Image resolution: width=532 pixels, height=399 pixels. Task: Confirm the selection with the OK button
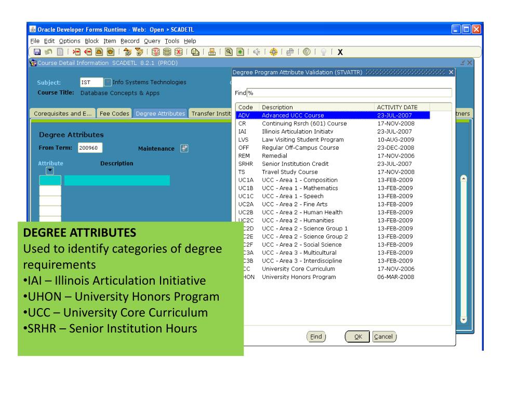(x=357, y=337)
